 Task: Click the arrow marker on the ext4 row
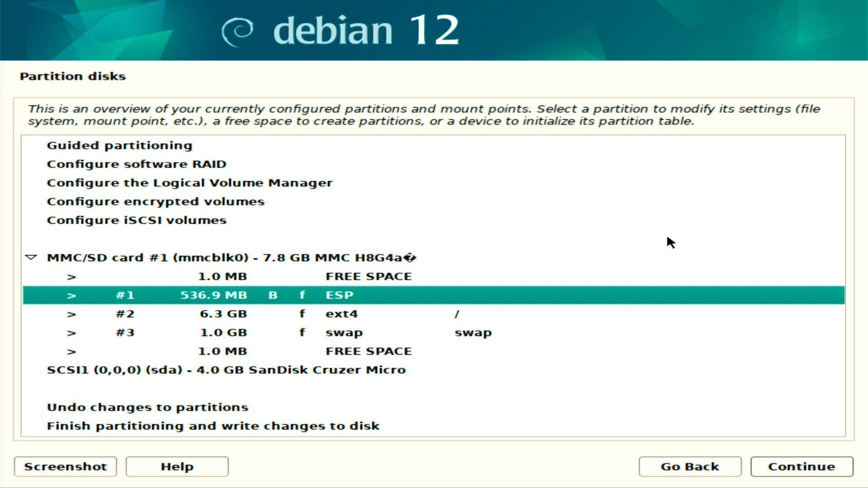(71, 314)
